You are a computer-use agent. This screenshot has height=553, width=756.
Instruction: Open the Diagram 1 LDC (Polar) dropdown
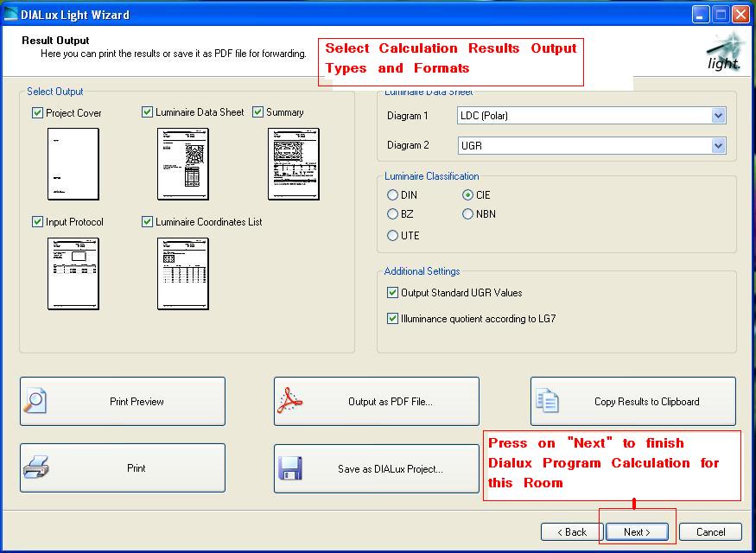[x=717, y=115]
